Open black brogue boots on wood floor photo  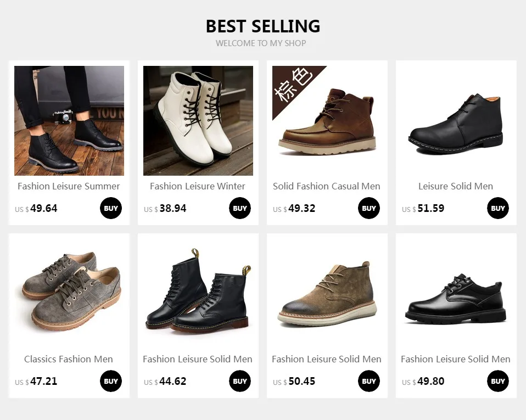coord(69,120)
